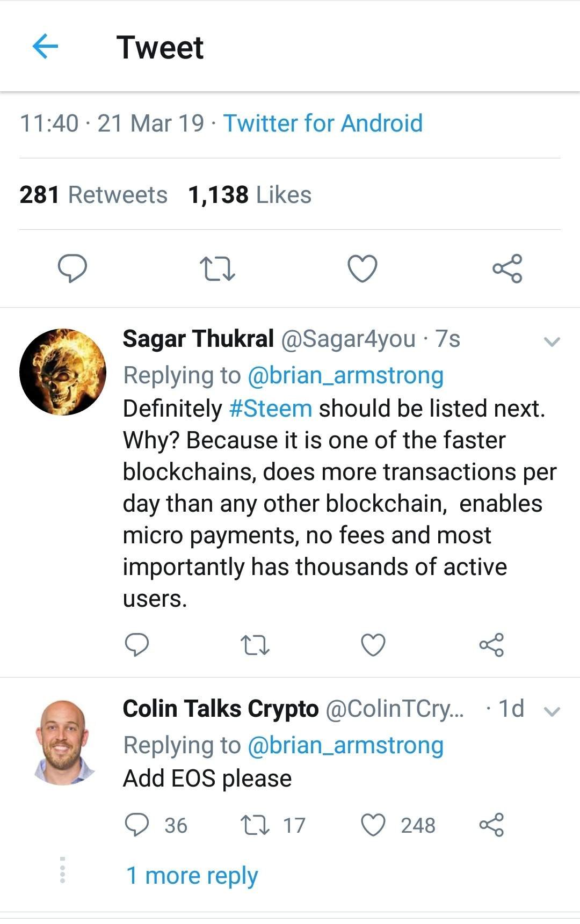Like Sagar Thukral's reply
Viewport: 580px width, 924px height.
point(373,645)
